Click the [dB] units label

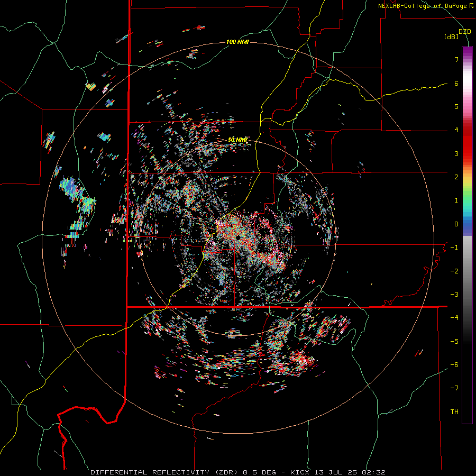pos(452,37)
